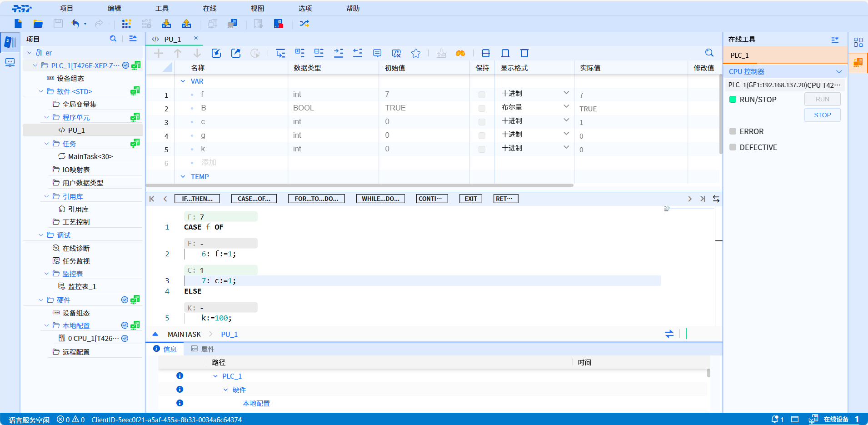Click search icon in project panel
Image resolution: width=868 pixels, height=425 pixels.
pyautogui.click(x=113, y=39)
